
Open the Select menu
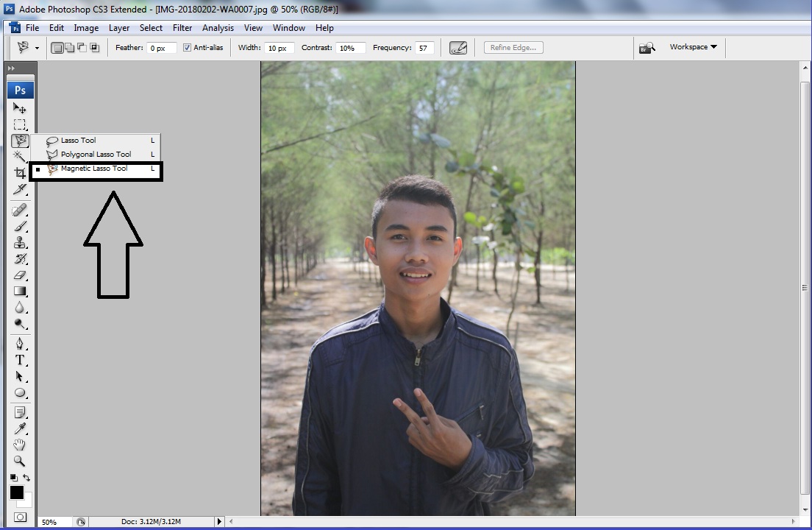pos(151,28)
